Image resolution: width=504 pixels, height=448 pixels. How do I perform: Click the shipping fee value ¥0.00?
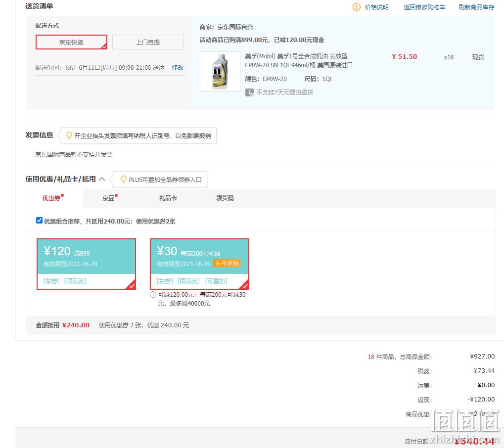486,385
